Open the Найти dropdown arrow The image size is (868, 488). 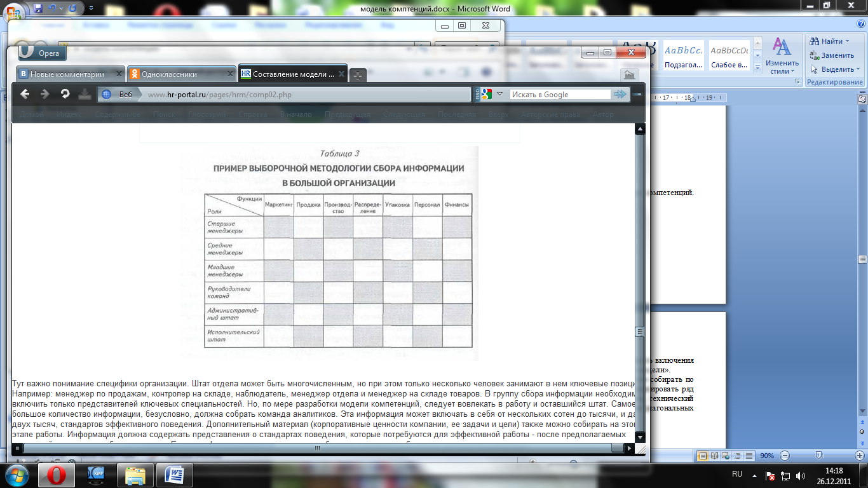pyautogui.click(x=848, y=41)
